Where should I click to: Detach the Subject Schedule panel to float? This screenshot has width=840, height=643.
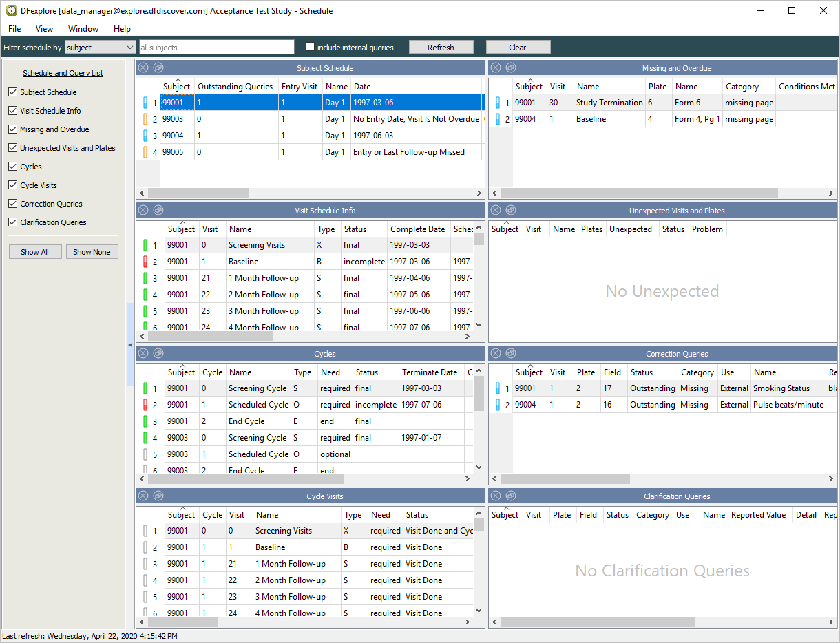pos(158,67)
